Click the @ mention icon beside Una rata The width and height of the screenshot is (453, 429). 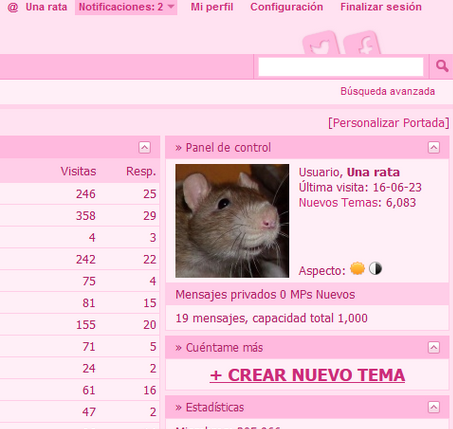(13, 7)
